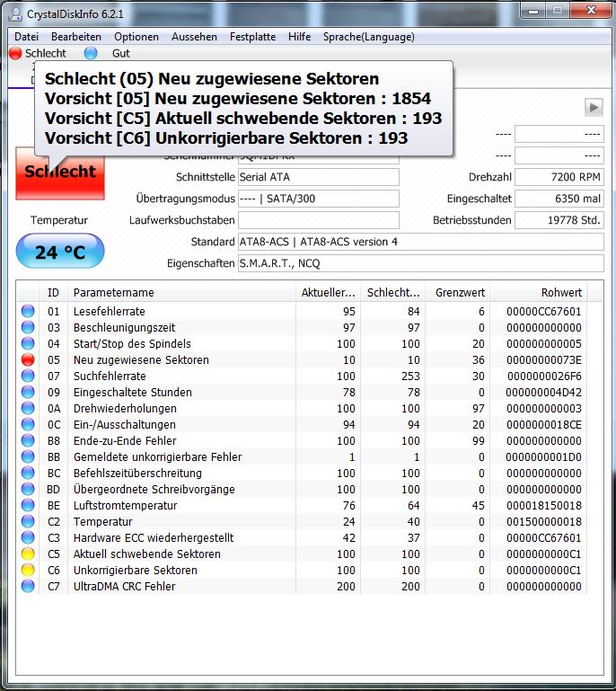Click the Eigenschaften field showing S.M.A.R.T., NCQ
616x691 pixels.
point(420,263)
